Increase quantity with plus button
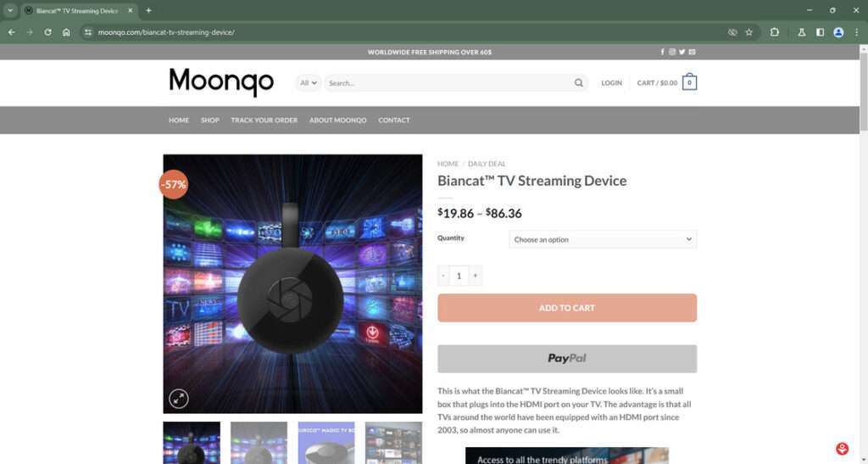The height and width of the screenshot is (464, 868). click(475, 276)
